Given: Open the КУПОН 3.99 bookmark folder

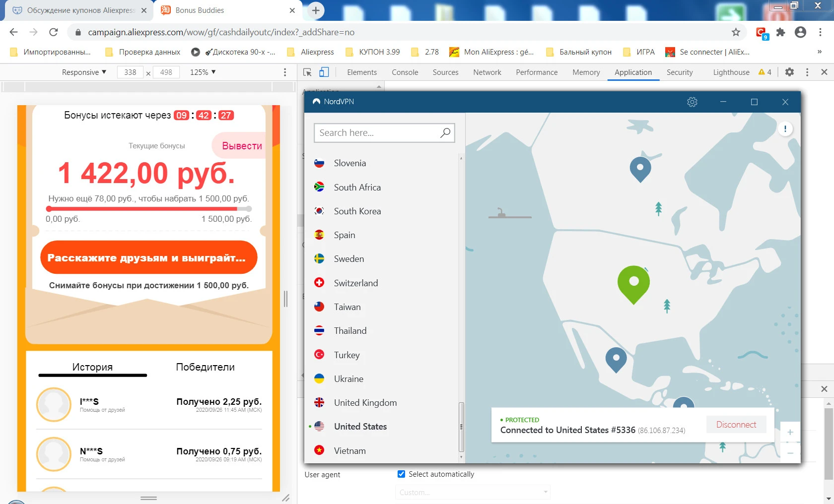Looking at the screenshot, I should point(373,52).
